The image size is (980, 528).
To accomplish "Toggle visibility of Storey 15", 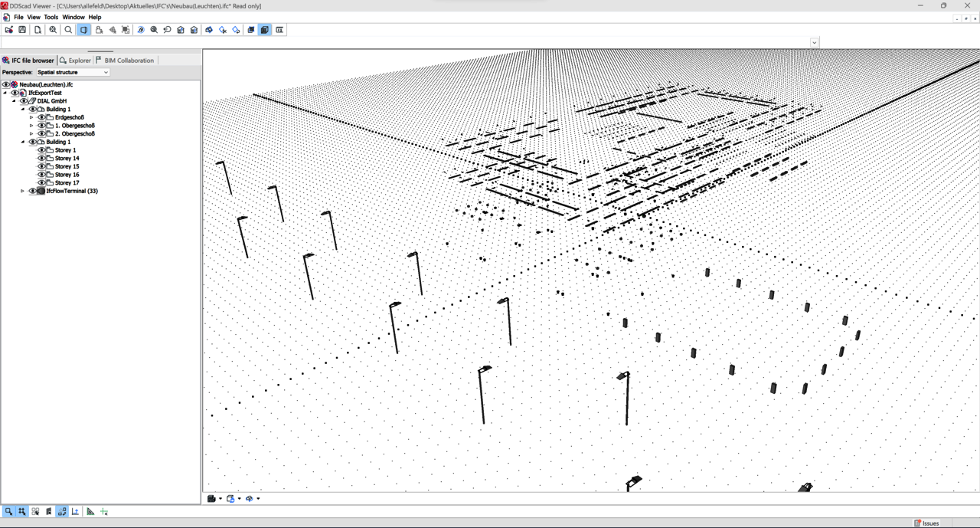I will click(41, 166).
